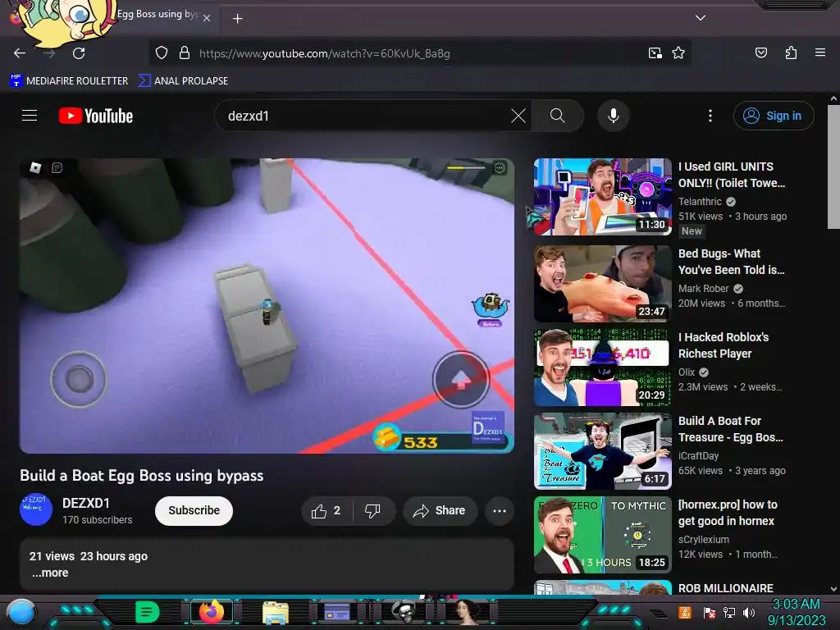Open the YouTube guide hamburger menu
This screenshot has height=630, width=840.
coord(30,116)
